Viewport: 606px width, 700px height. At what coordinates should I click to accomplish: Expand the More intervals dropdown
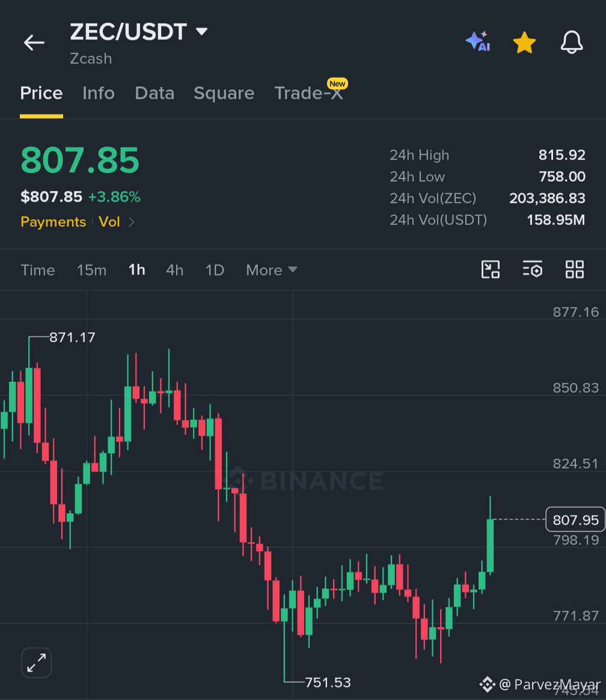[x=271, y=270]
